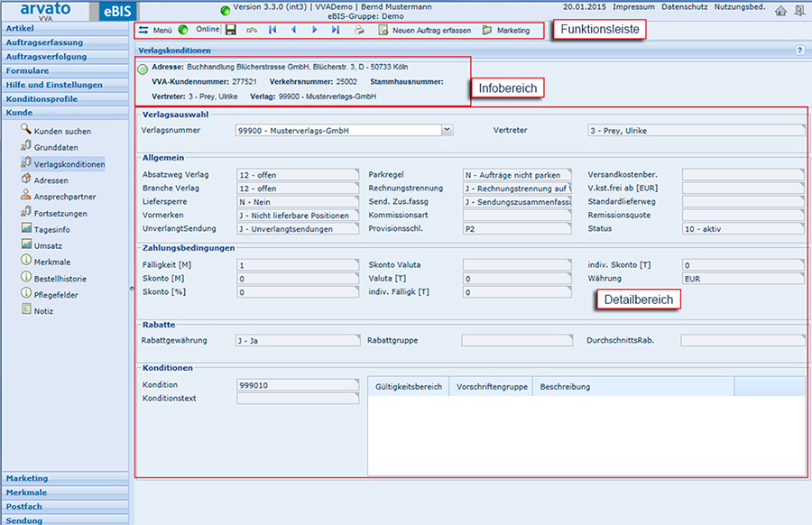The height and width of the screenshot is (525, 812).
Task: Open the Konditionsprofile section
Action: [65, 99]
